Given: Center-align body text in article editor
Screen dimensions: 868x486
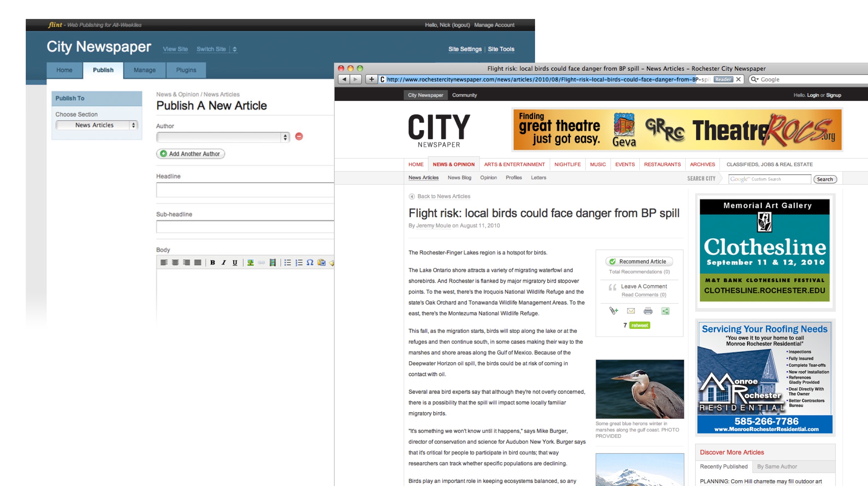Looking at the screenshot, I should click(175, 262).
